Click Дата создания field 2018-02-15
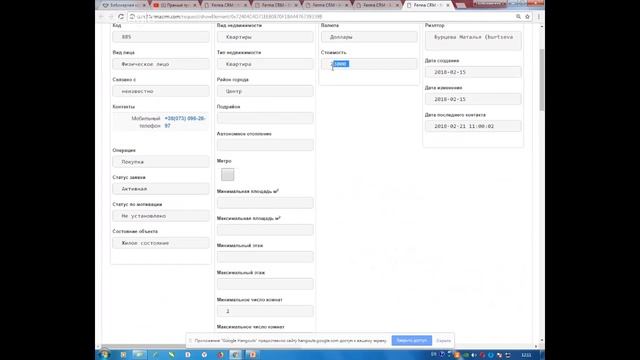This screenshot has width=640, height=360. point(473,72)
